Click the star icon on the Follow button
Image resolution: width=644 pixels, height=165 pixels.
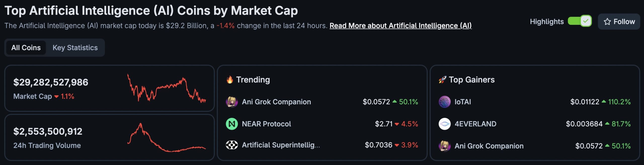tap(607, 22)
